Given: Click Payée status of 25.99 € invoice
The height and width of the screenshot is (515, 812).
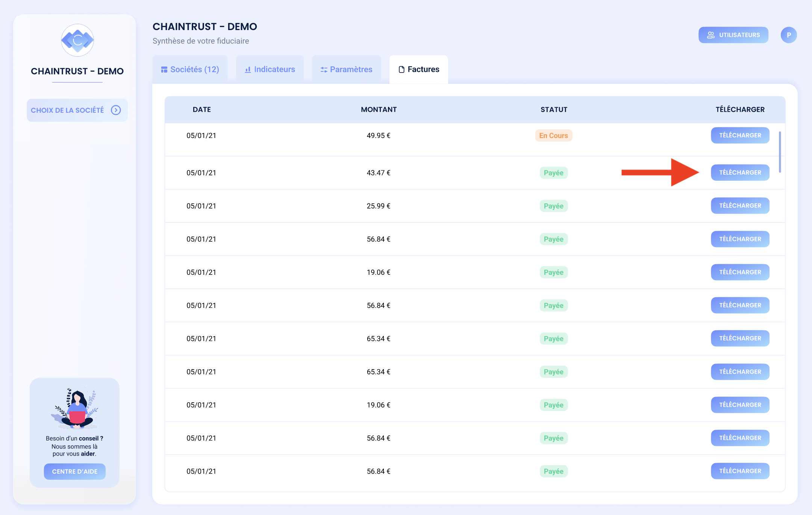Looking at the screenshot, I should (x=554, y=206).
